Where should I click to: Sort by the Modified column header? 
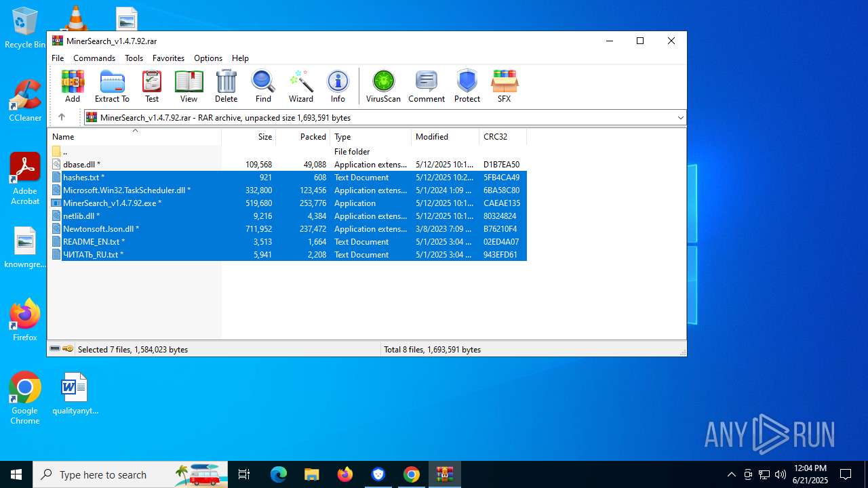[446, 137]
